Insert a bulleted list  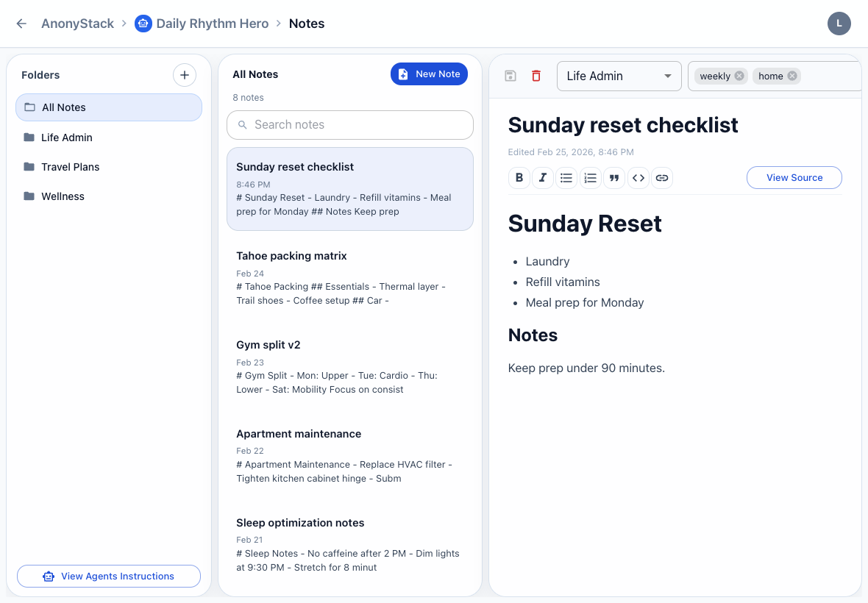pyautogui.click(x=566, y=178)
